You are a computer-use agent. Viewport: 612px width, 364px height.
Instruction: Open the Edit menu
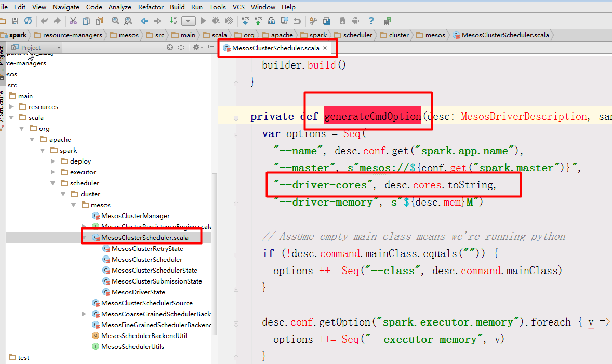click(x=20, y=7)
